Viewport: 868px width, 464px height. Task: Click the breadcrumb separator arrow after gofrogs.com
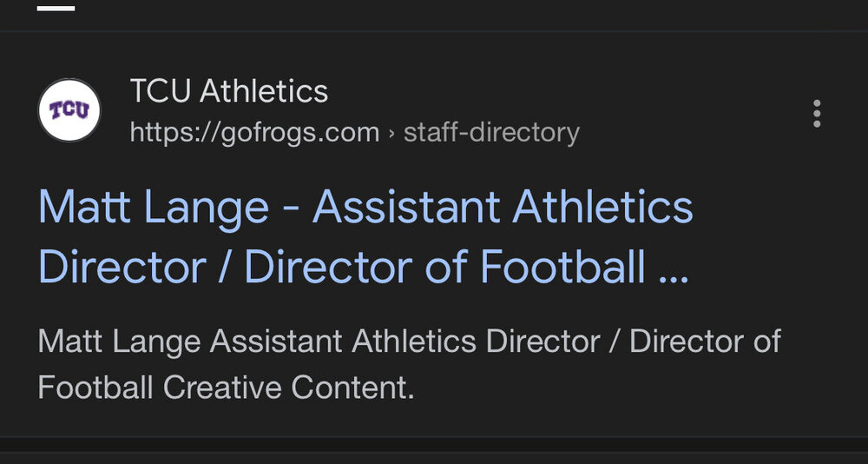(391, 134)
